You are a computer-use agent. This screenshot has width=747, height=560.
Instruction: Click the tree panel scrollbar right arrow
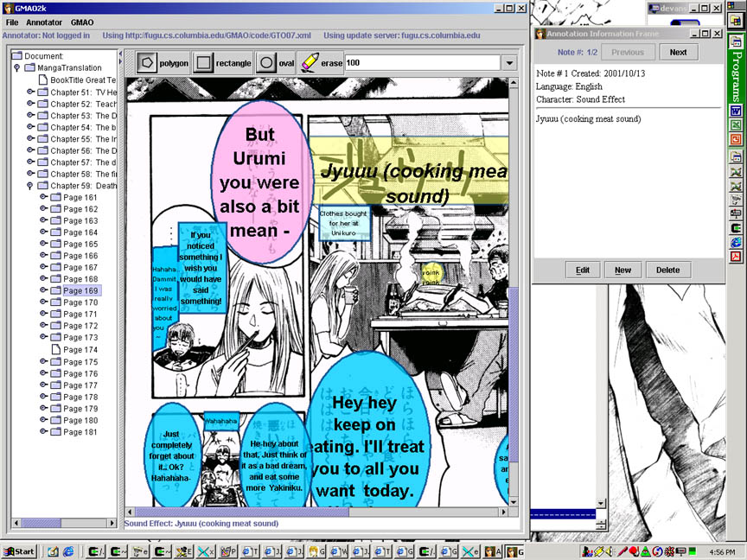pos(112,523)
